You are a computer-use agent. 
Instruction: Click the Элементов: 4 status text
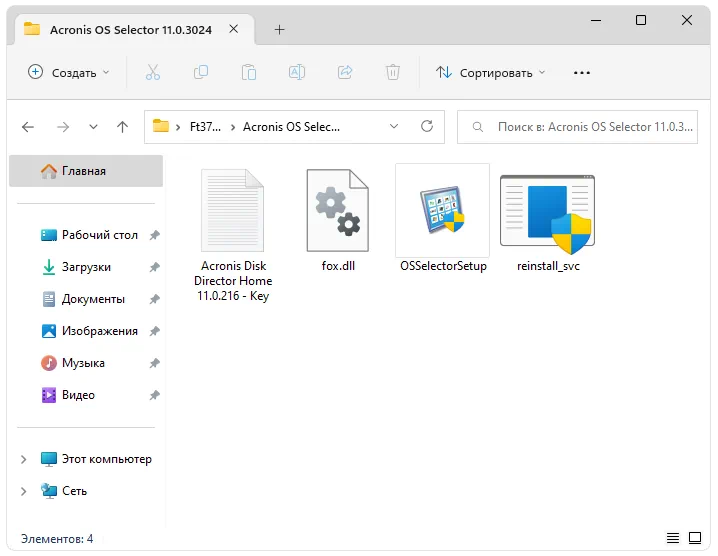pos(57,539)
